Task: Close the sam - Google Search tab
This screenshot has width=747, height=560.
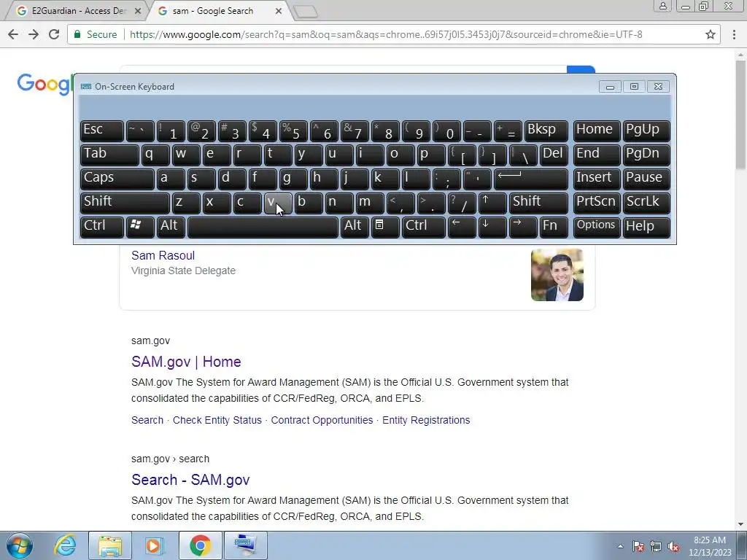Action: click(279, 10)
